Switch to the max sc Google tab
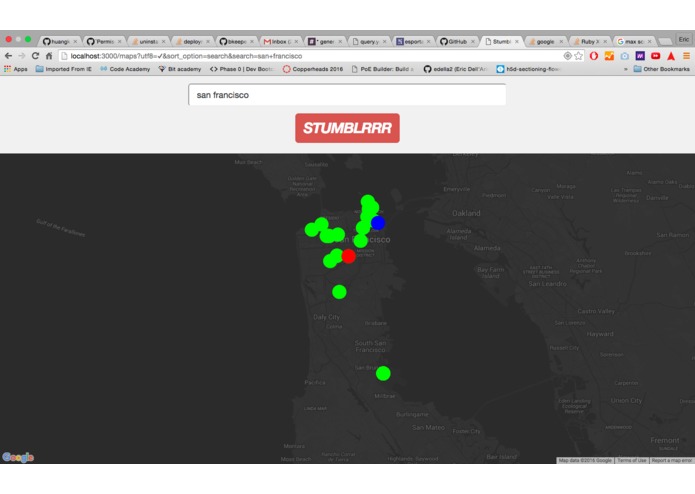This screenshot has width=695, height=494. click(633, 42)
